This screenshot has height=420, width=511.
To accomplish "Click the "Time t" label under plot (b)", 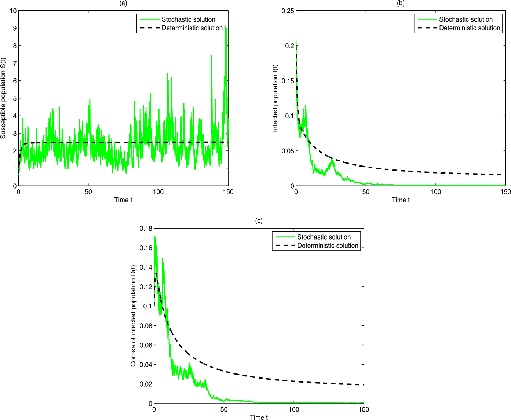I will (401, 200).
